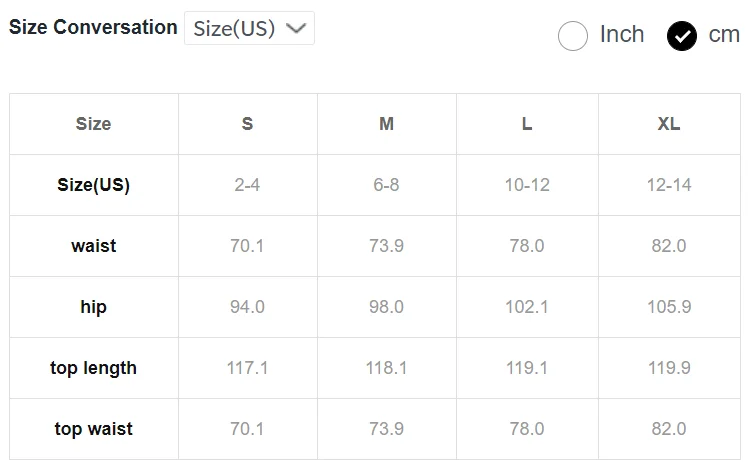749x475 pixels.
Task: Click the top length row label
Action: [x=93, y=368]
